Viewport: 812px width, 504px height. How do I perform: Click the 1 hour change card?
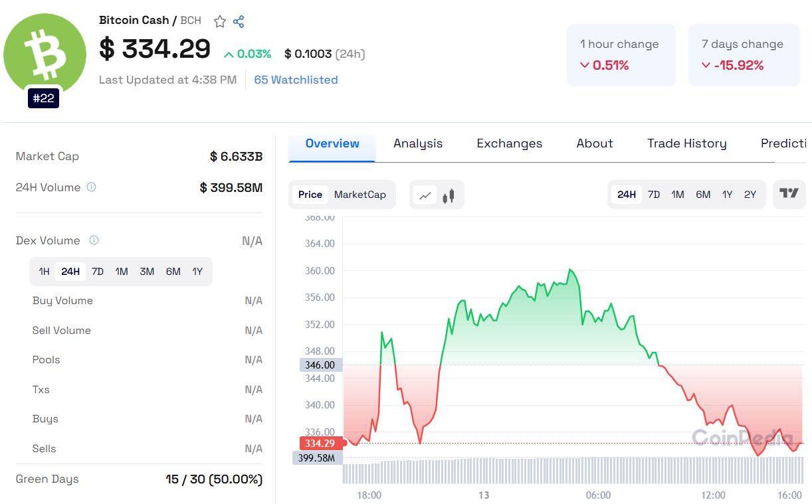point(621,55)
